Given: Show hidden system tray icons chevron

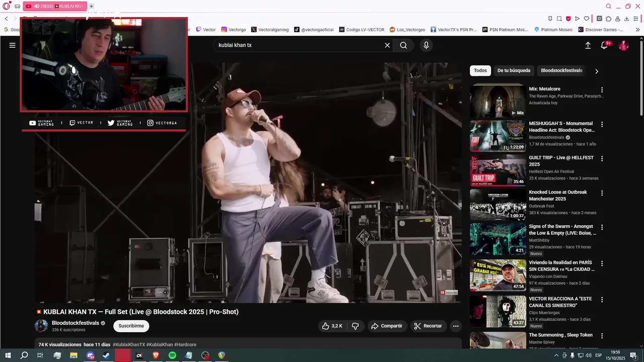Looking at the screenshot, I should point(557,355).
